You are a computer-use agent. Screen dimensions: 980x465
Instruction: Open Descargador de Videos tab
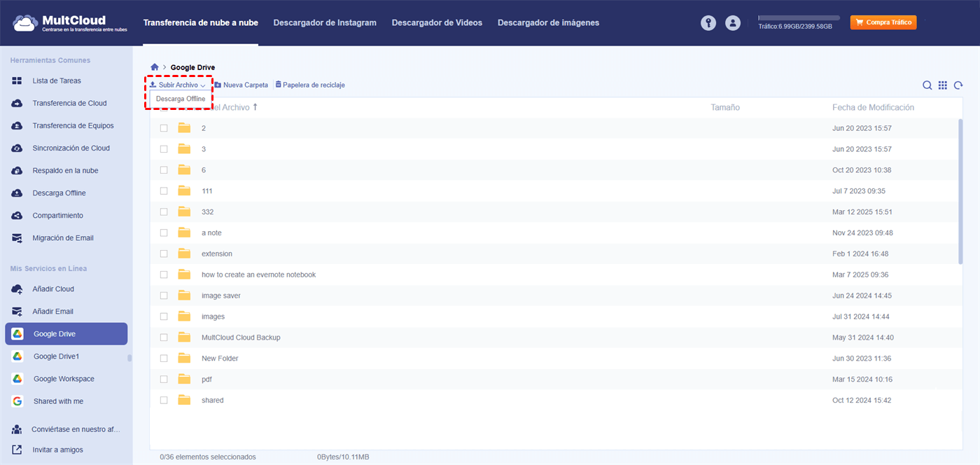437,23
